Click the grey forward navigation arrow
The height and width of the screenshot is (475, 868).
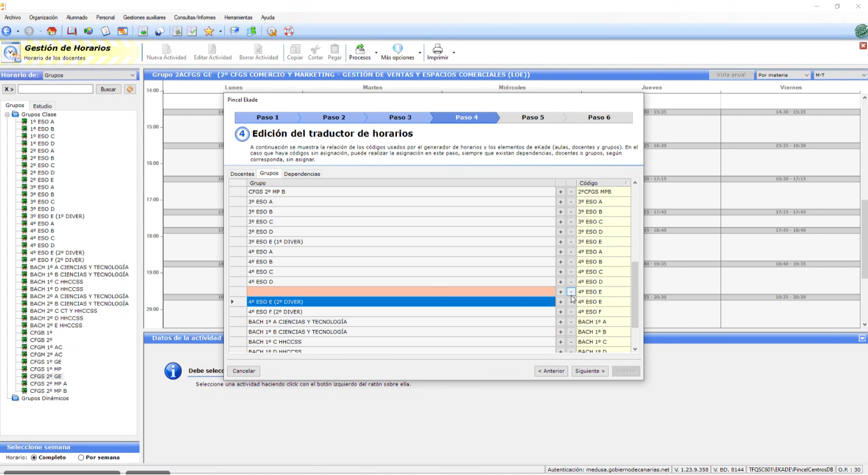[29, 31]
